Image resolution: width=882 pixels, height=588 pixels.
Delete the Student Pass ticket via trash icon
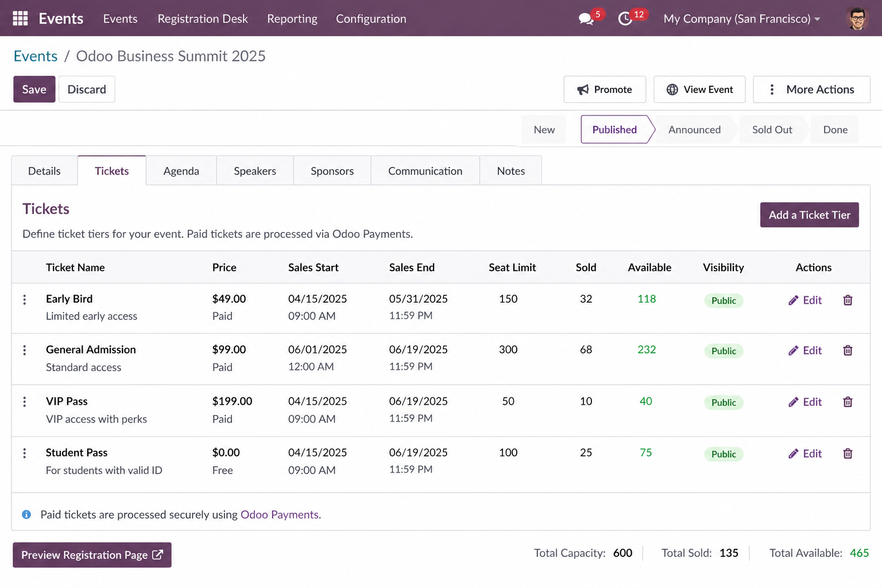(848, 454)
